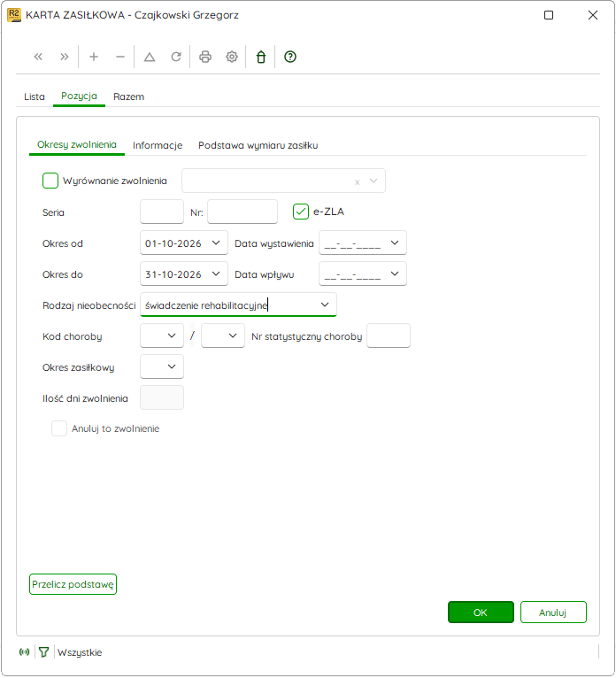Go to previous record double-chevron icon
Viewport: 616px width, 678px height.
[x=38, y=57]
